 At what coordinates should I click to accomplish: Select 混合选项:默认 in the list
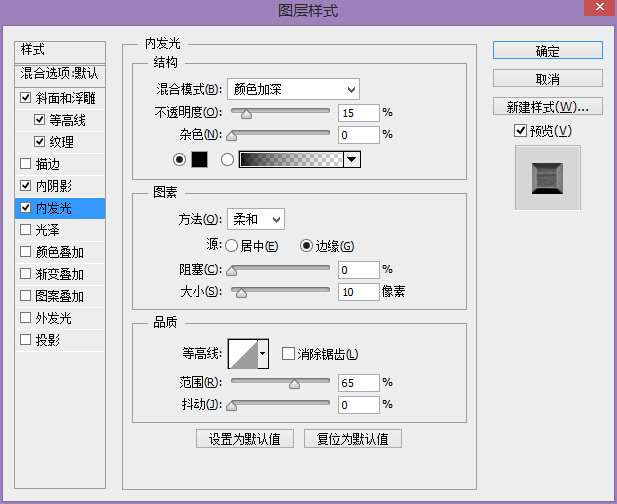(60, 74)
